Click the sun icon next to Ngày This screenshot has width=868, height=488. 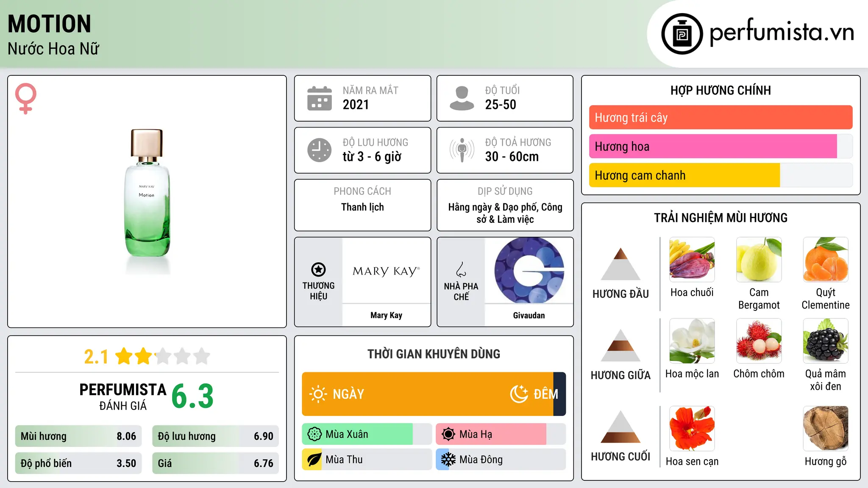click(318, 394)
